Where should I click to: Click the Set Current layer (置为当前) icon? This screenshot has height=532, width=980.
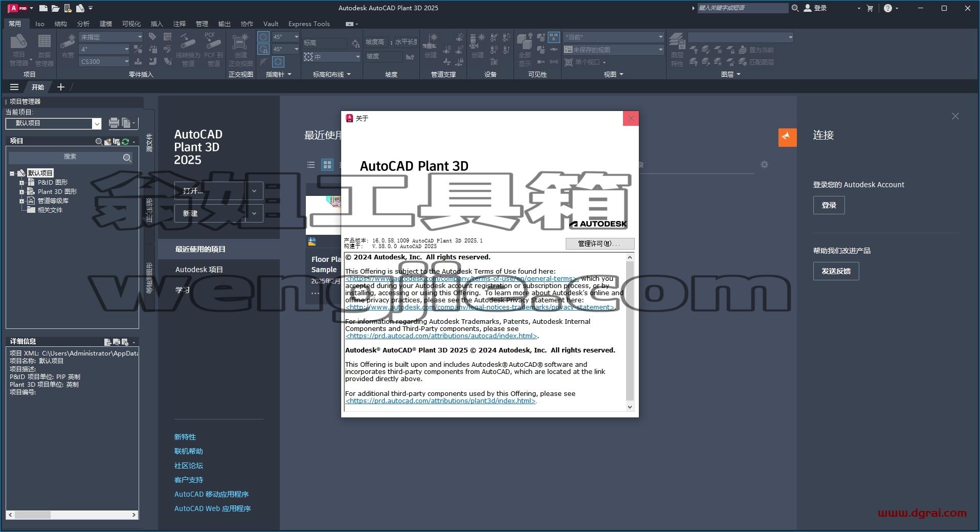[x=743, y=50]
